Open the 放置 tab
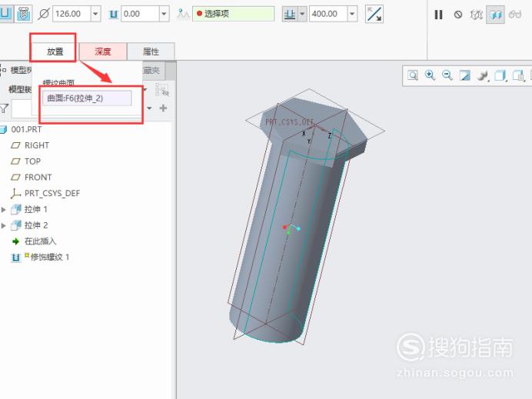532x399 pixels. [55, 52]
